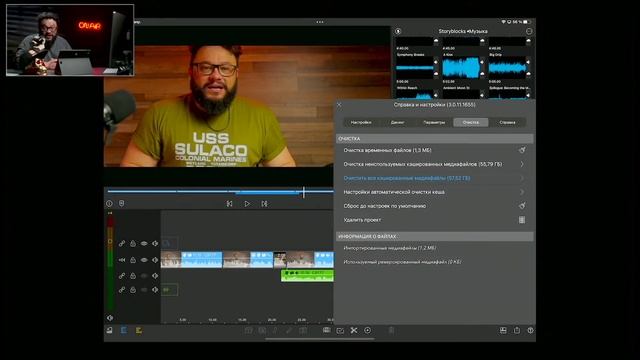
Task: Mute the main video track audio
Action: pyautogui.click(x=155, y=260)
